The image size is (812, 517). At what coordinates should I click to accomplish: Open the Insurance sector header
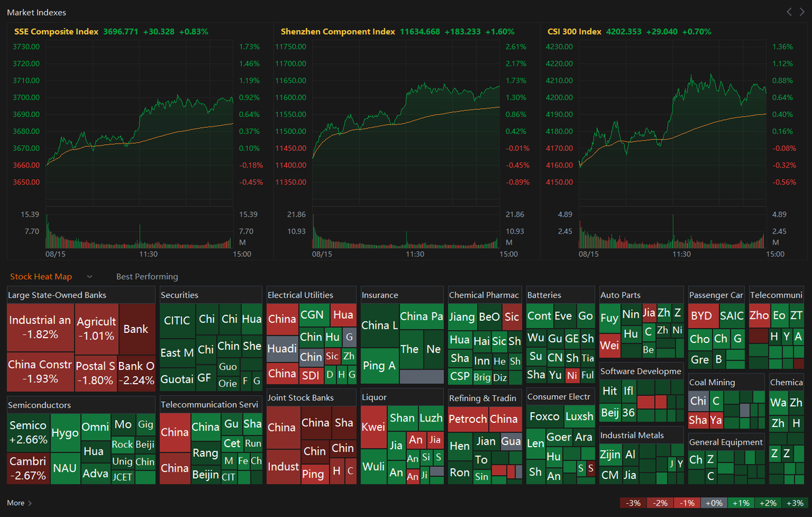(402, 295)
